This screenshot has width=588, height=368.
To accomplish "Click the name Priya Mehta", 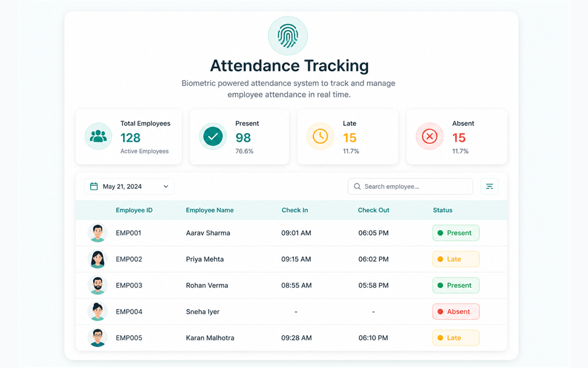I will pyautogui.click(x=205, y=259).
